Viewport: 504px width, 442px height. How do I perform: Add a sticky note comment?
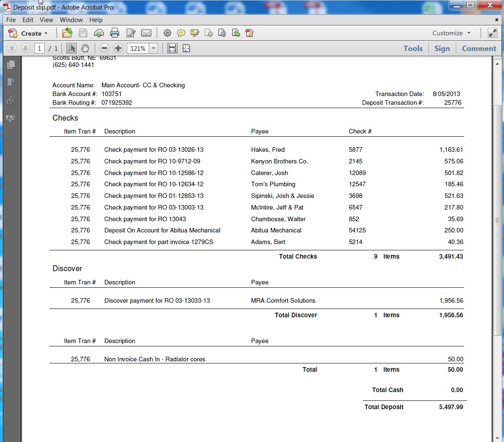point(181,33)
